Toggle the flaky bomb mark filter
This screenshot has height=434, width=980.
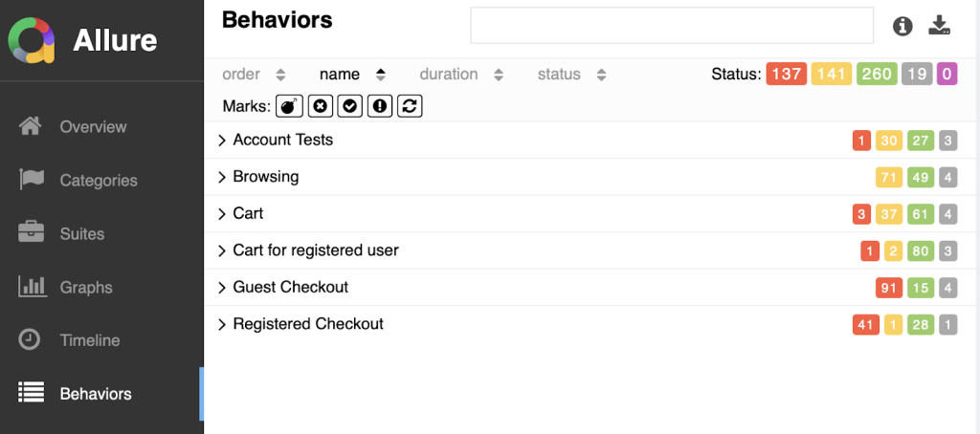tap(290, 106)
